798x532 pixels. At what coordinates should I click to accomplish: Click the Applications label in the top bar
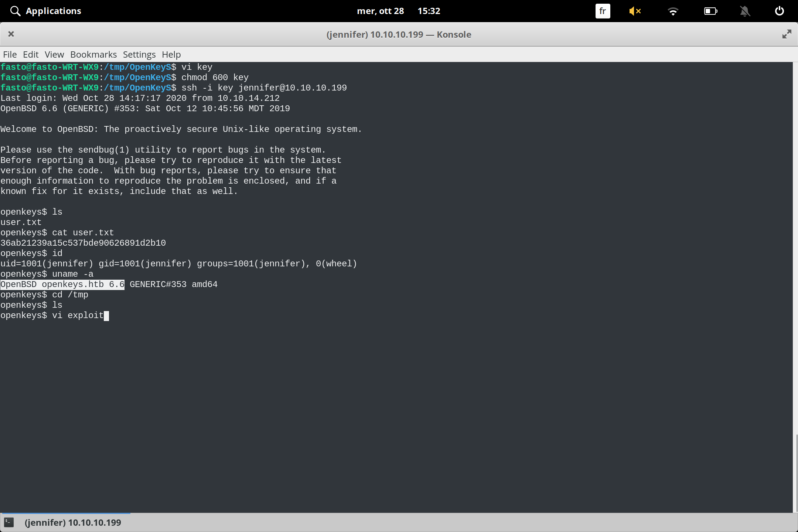[x=54, y=11]
